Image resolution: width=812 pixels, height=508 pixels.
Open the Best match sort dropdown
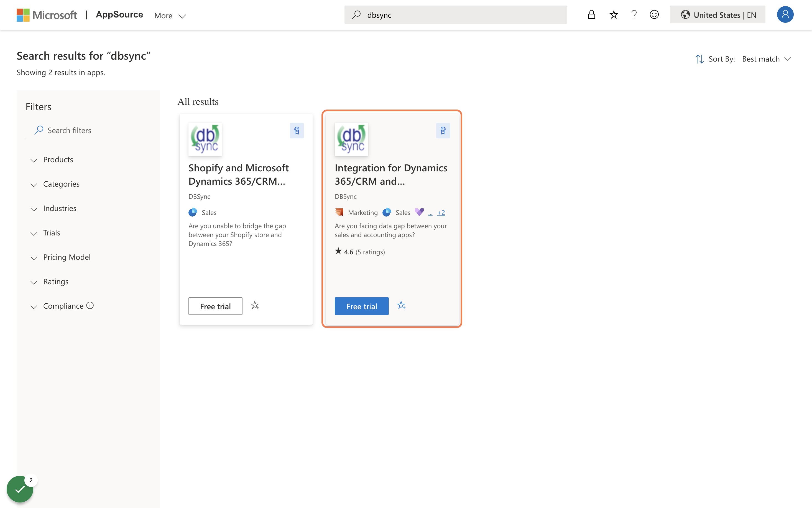[766, 59]
